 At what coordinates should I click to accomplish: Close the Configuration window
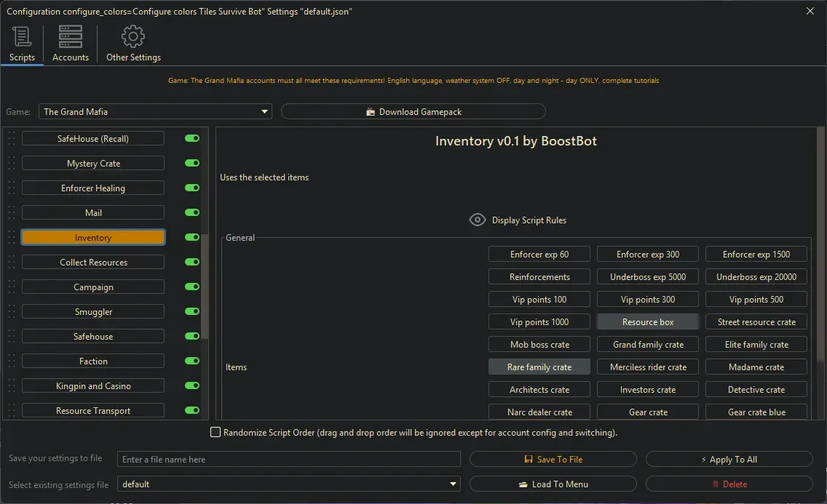click(x=810, y=11)
